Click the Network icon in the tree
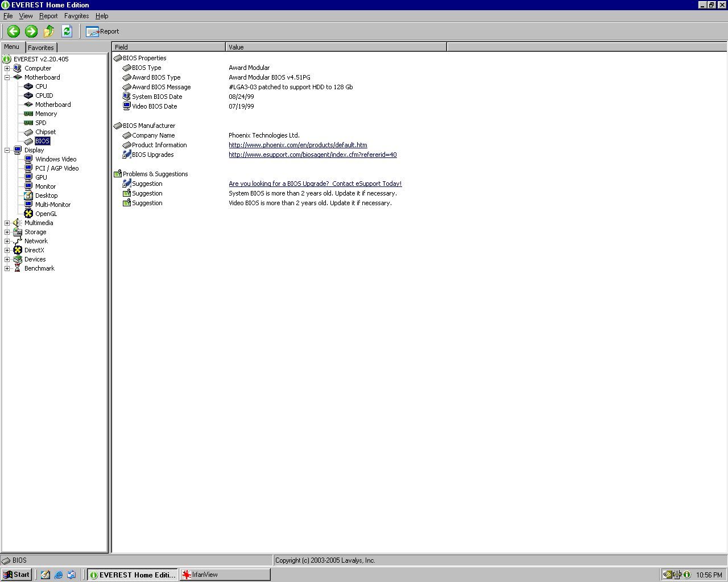This screenshot has height=582, width=728. pos(17,241)
